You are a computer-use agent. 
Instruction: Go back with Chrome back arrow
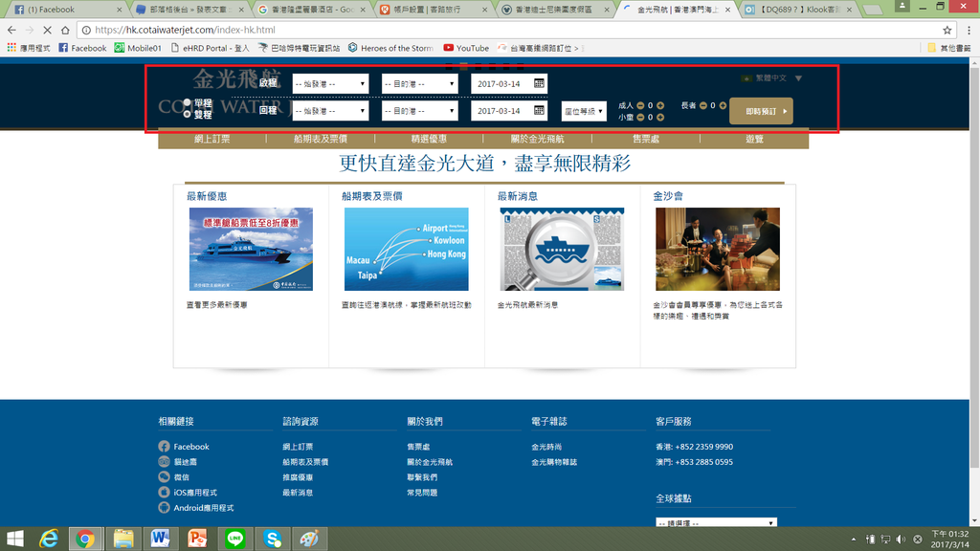click(11, 30)
